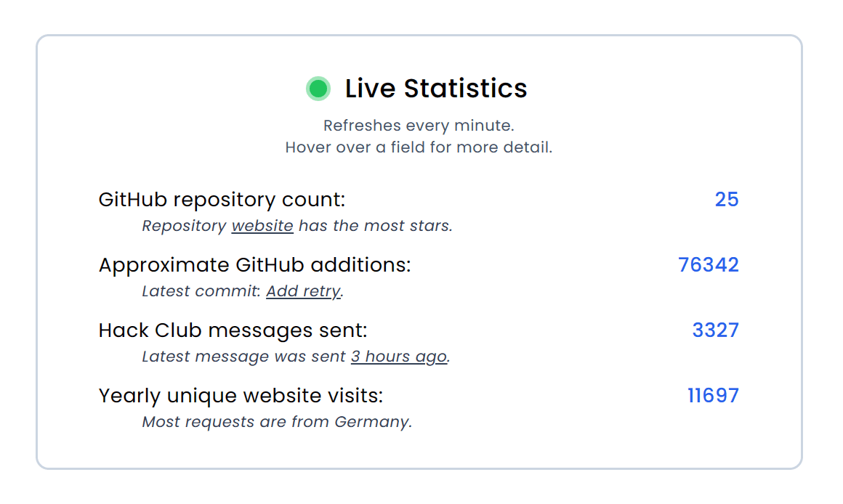Viewport: 843px width, 504px height.
Task: Click the repository count value 25
Action: tap(726, 200)
